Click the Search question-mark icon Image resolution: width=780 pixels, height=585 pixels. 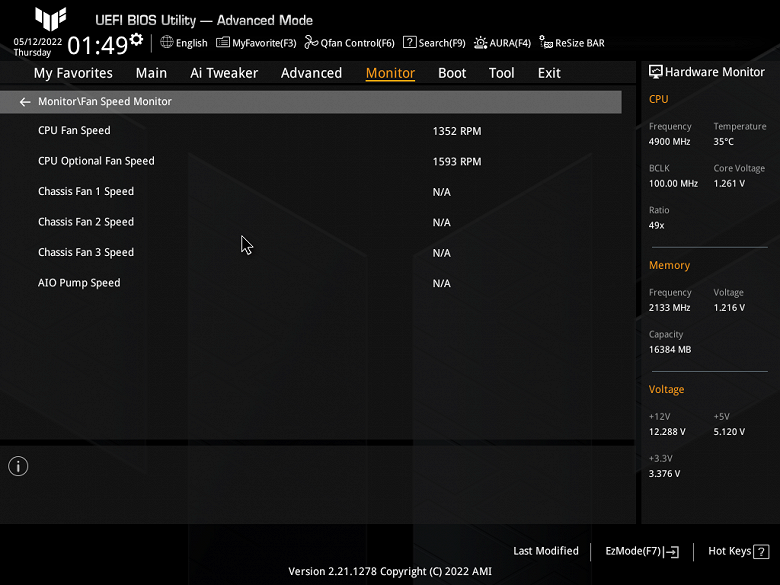tap(409, 42)
